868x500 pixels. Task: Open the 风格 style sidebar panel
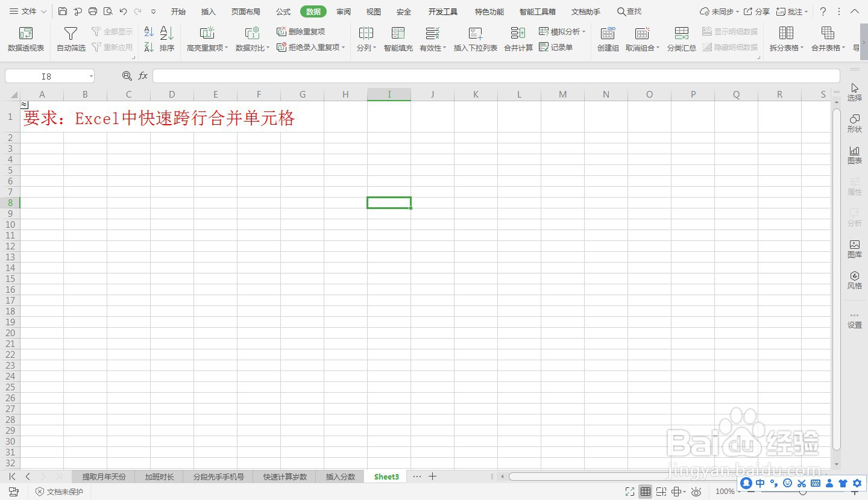coord(855,280)
